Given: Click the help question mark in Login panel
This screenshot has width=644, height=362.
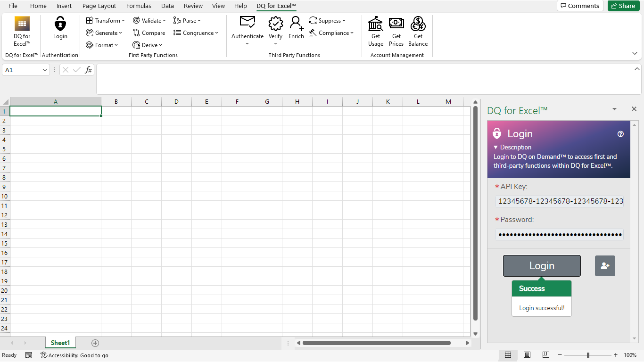Looking at the screenshot, I should [x=620, y=134].
